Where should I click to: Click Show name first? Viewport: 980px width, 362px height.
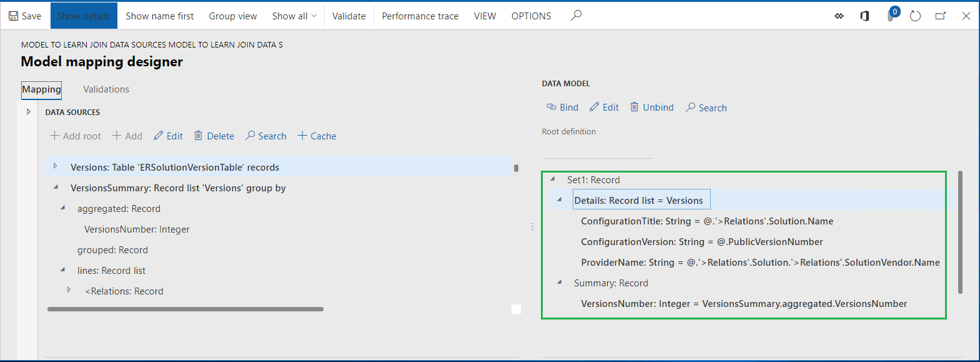pos(160,16)
